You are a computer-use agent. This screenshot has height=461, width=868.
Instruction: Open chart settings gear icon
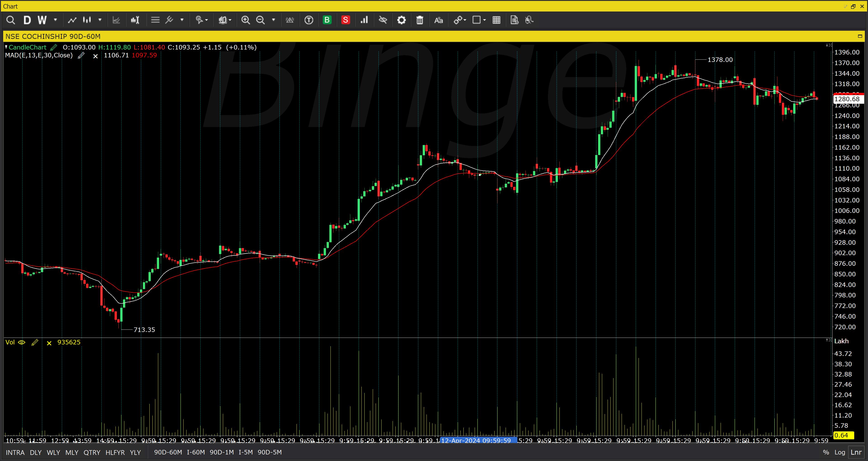pos(401,20)
